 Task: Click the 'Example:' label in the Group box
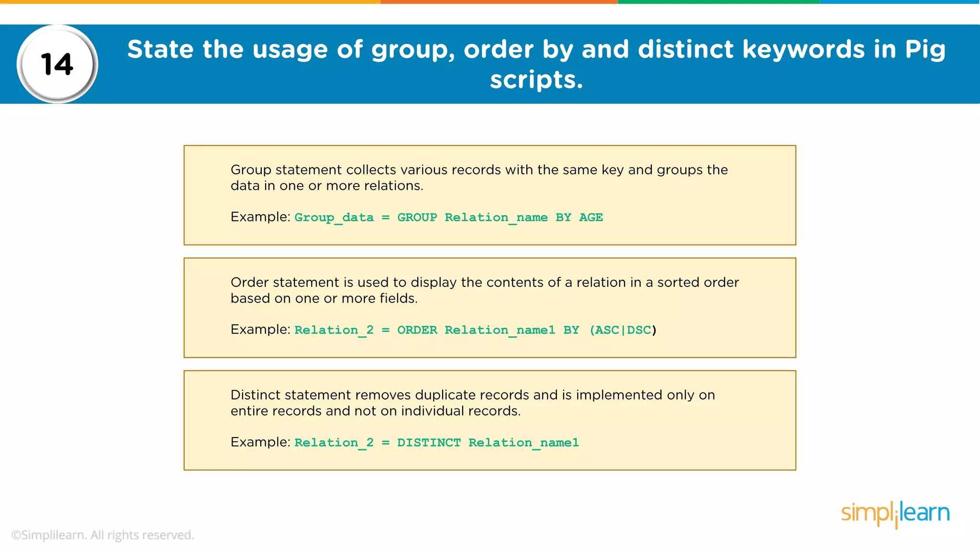tap(260, 217)
